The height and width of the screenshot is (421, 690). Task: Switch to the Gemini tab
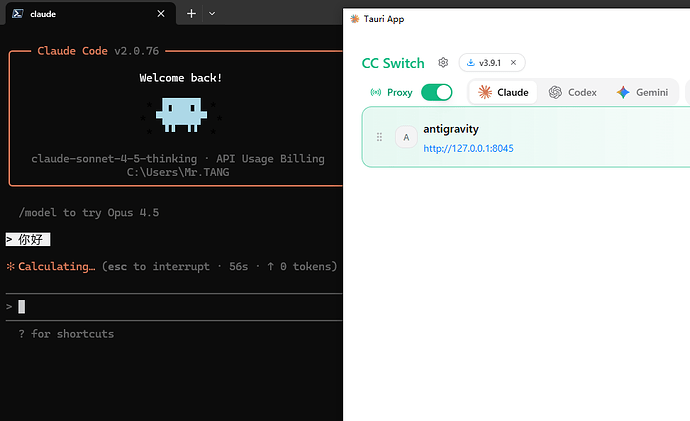(x=642, y=92)
